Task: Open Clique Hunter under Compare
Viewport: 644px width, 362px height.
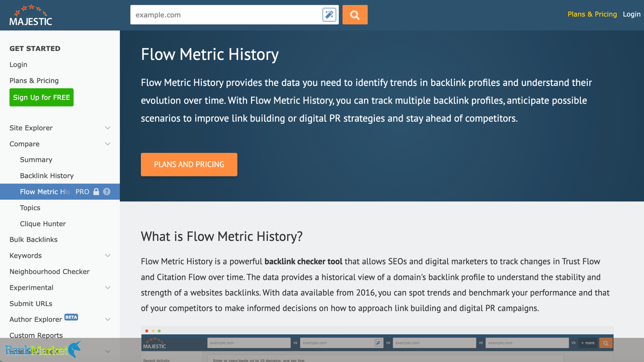Action: tap(43, 224)
